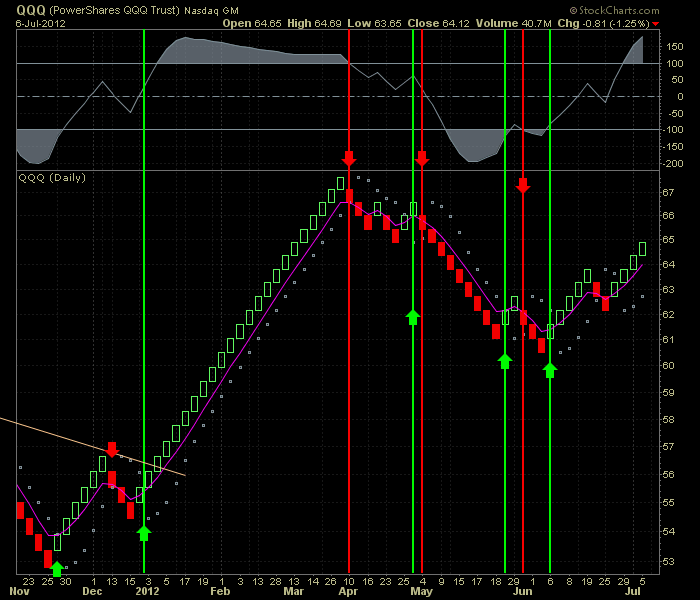Click the 62 price axis label

pyautogui.click(x=668, y=315)
